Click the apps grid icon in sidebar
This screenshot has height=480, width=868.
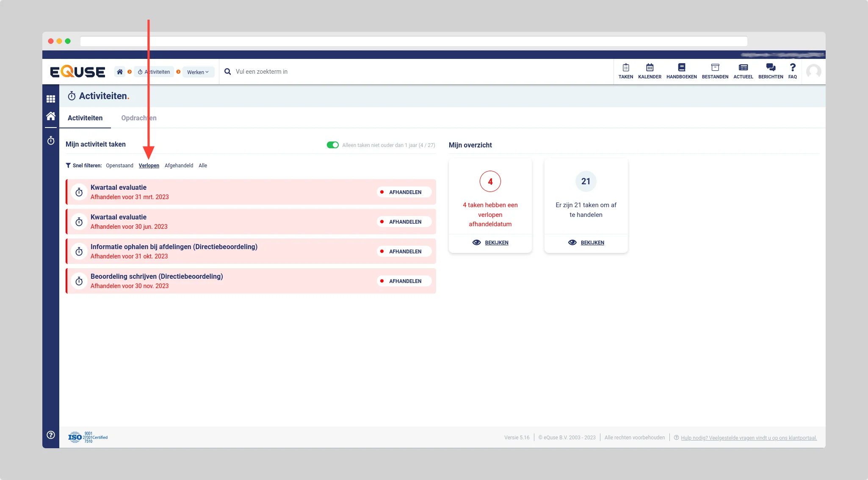pyautogui.click(x=51, y=99)
